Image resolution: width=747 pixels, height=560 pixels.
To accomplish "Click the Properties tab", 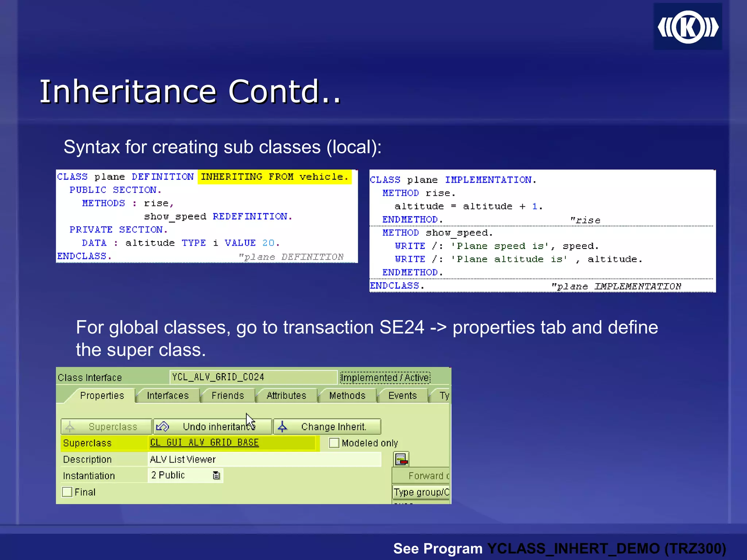I will 102,396.
